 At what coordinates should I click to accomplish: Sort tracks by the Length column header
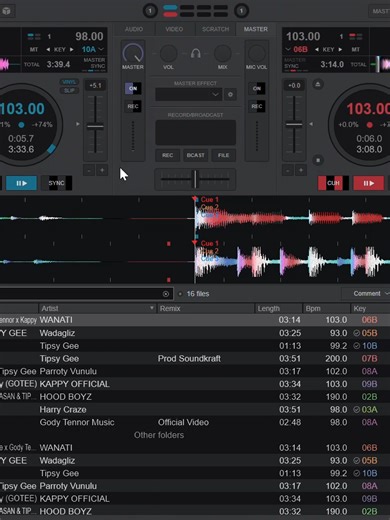coord(278,308)
